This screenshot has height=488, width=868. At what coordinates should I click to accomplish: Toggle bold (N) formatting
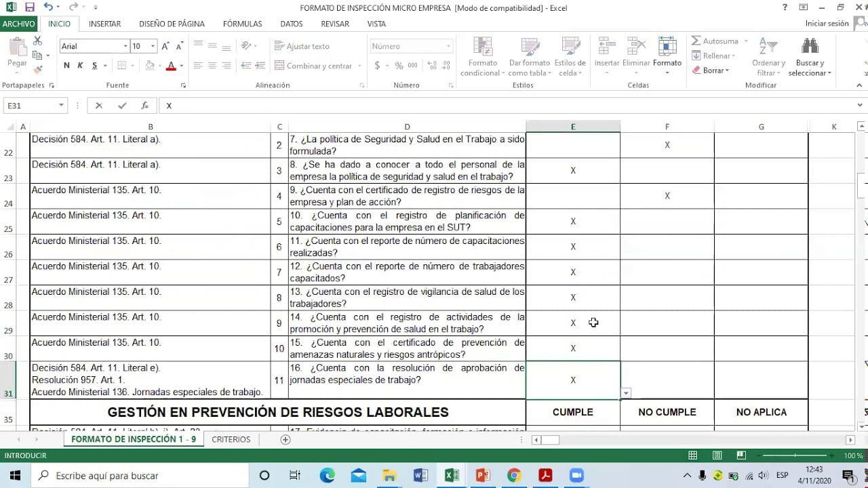pyautogui.click(x=66, y=66)
